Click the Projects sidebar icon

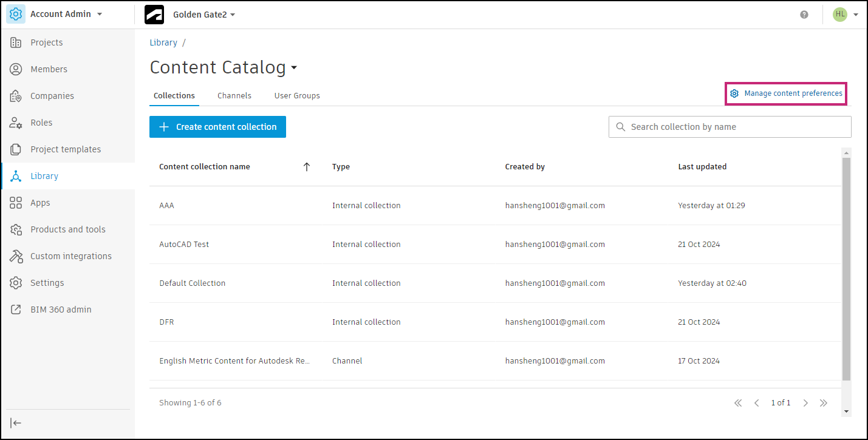click(16, 42)
